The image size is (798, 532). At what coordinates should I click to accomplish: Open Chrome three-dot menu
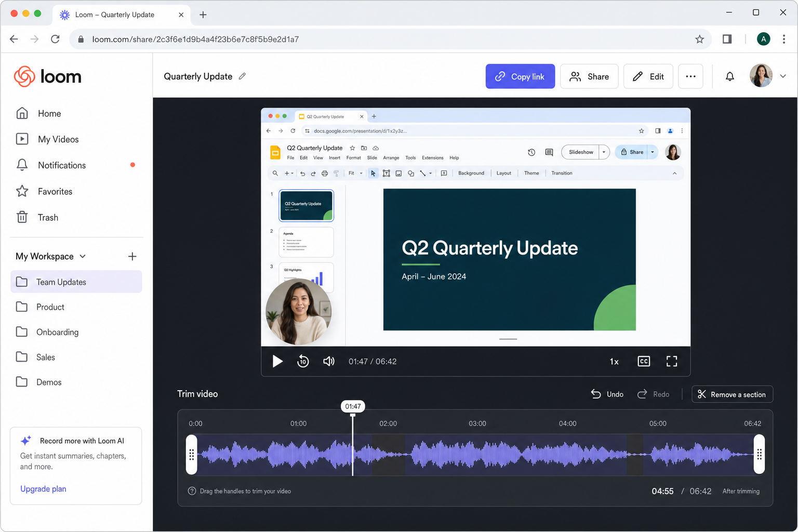click(x=784, y=39)
